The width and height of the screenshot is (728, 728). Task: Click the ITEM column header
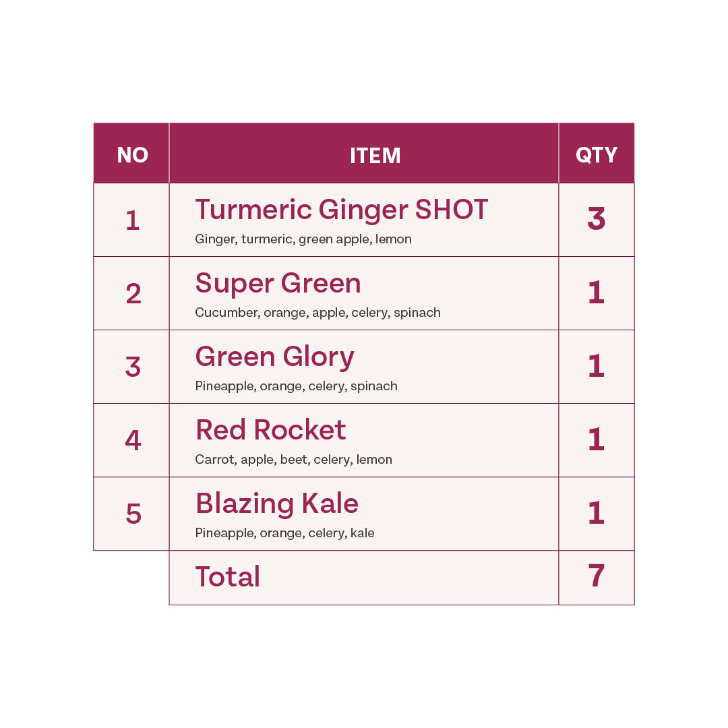pyautogui.click(x=375, y=156)
